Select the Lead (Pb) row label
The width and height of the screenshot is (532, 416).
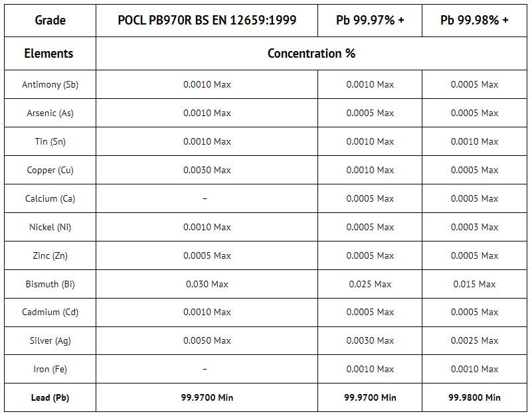point(50,397)
